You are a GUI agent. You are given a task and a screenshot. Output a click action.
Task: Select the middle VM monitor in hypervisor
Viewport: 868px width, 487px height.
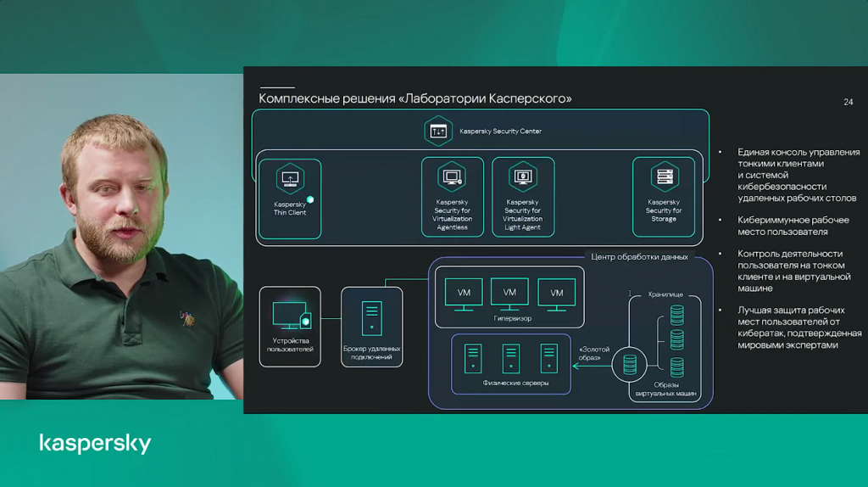(x=509, y=294)
